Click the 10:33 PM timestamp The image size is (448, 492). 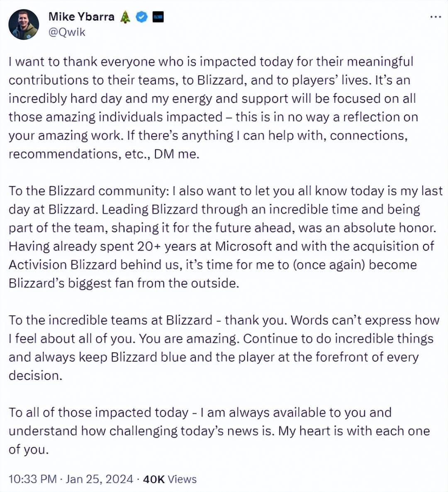[32, 479]
